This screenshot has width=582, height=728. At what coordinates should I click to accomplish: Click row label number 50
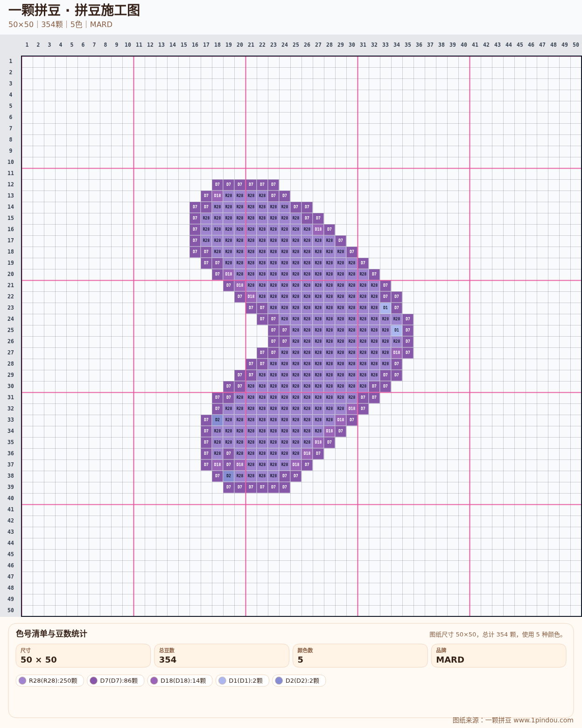(x=11, y=610)
